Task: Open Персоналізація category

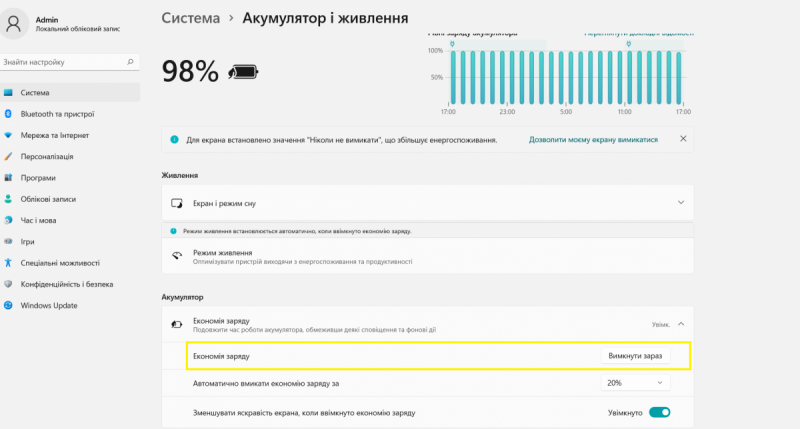Action: pyautogui.click(x=70, y=157)
